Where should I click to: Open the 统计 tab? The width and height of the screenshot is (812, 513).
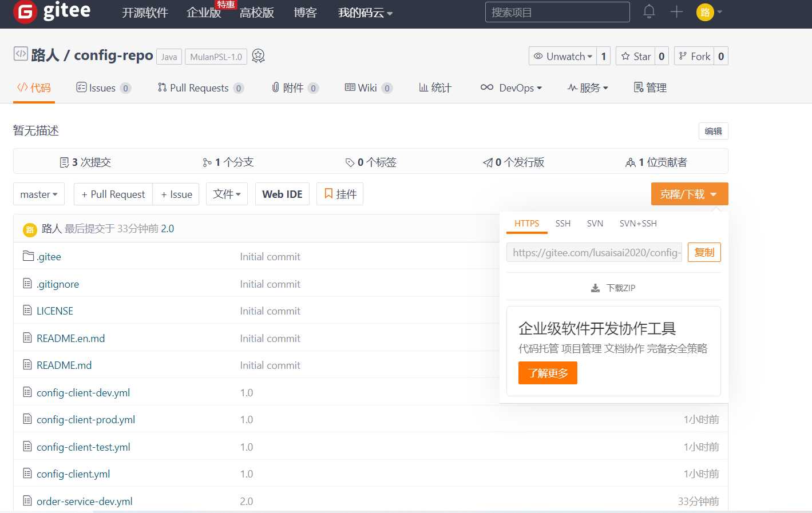pos(435,88)
